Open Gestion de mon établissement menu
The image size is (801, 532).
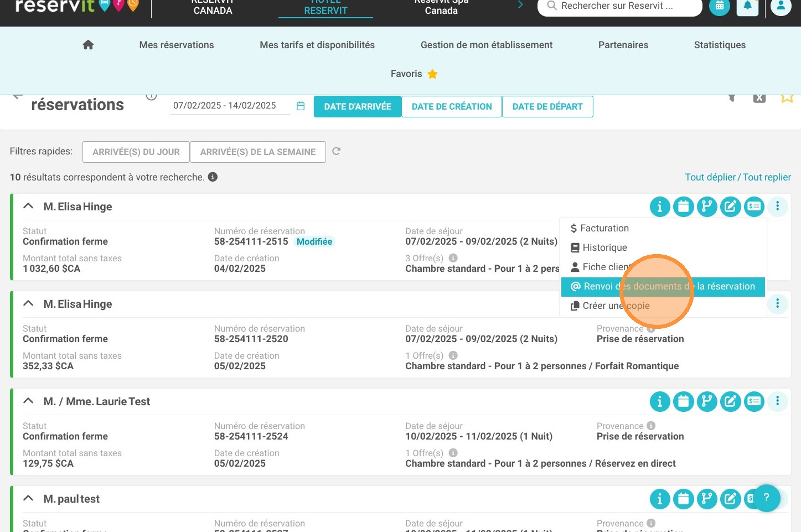[487, 45]
